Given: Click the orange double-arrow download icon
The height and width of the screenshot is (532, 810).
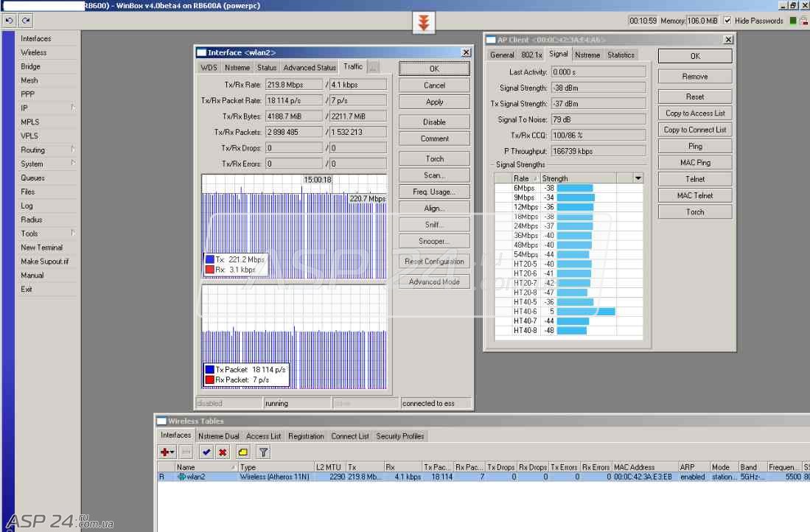Looking at the screenshot, I should [424, 23].
